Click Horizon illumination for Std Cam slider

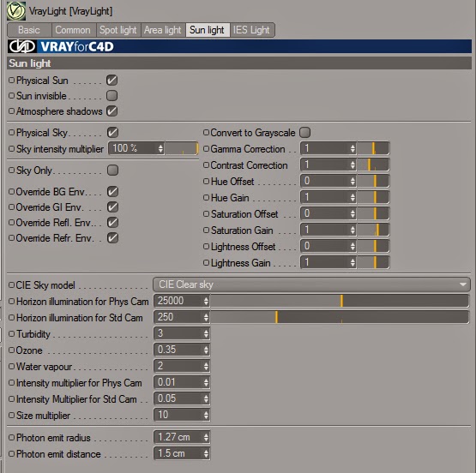click(x=340, y=317)
